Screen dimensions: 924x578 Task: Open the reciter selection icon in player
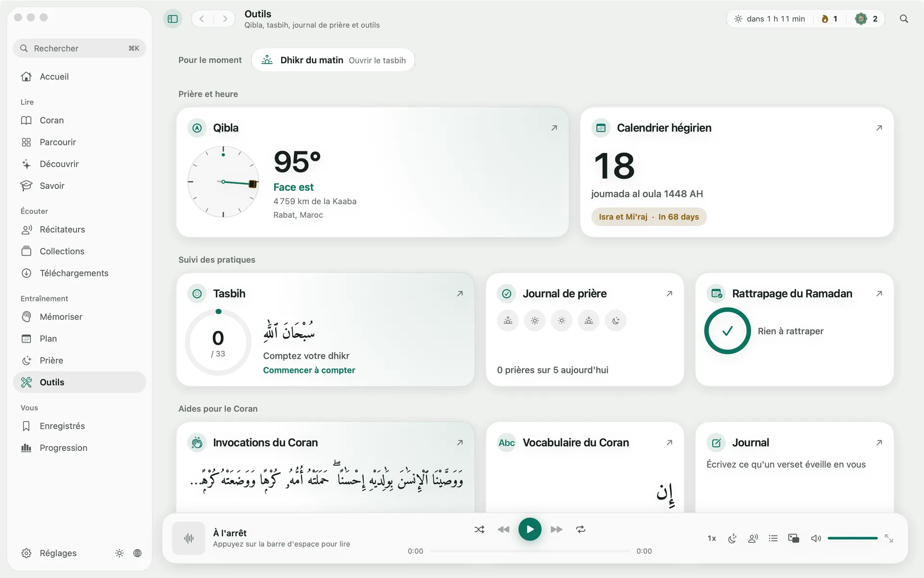pyautogui.click(x=753, y=538)
